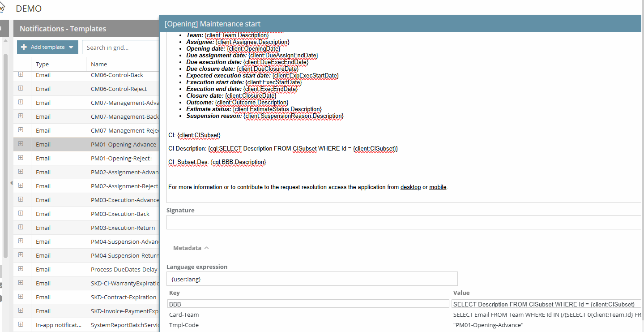Open the mobile link in message body
This screenshot has width=644, height=332.
pyautogui.click(x=438, y=187)
